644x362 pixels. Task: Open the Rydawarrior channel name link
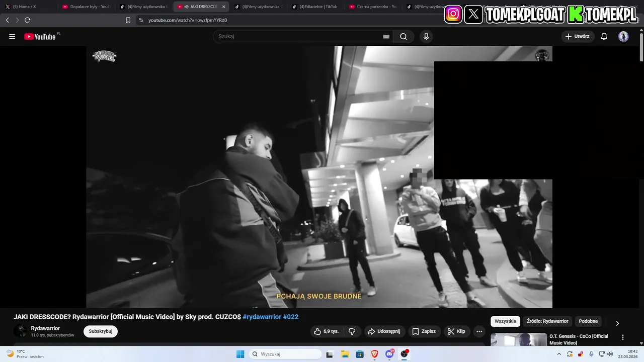(x=45, y=328)
